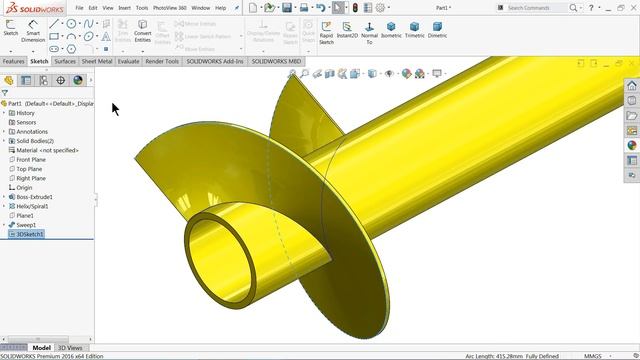Select Front Plane in tree
Screen dimensions: 640x360
(31, 160)
